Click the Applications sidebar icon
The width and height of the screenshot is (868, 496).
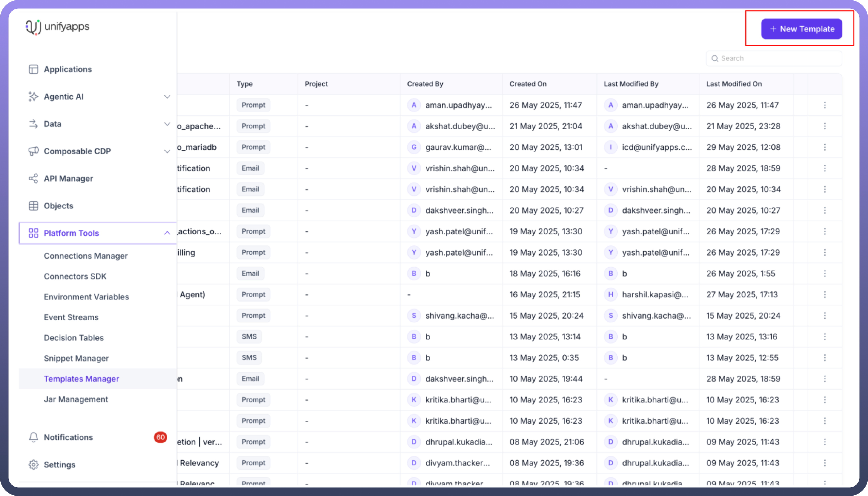[33, 69]
